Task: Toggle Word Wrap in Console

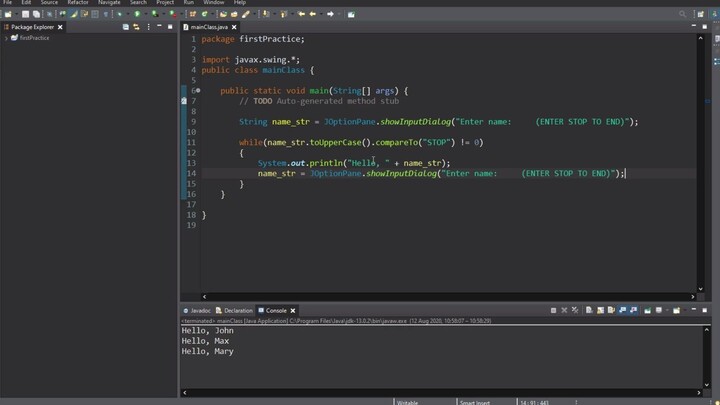Action: pyautogui.click(x=611, y=310)
